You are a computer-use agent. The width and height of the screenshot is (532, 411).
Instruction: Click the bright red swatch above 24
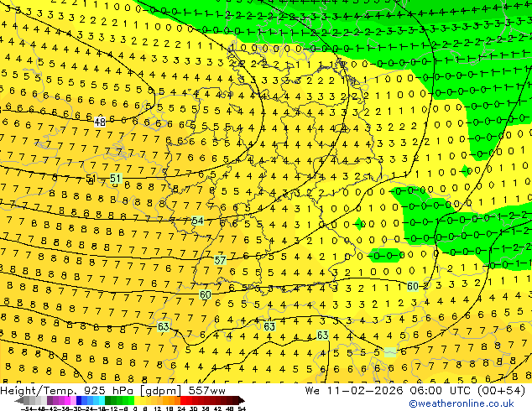coord(183,401)
